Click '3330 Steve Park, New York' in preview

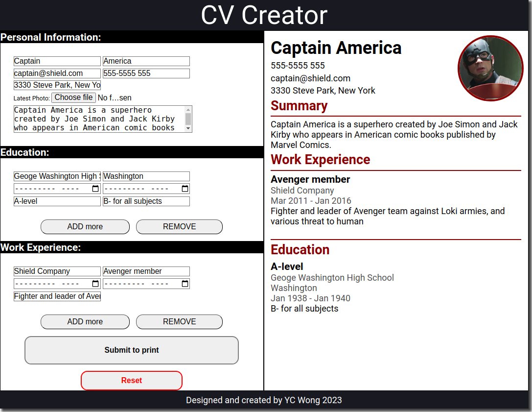(x=323, y=91)
